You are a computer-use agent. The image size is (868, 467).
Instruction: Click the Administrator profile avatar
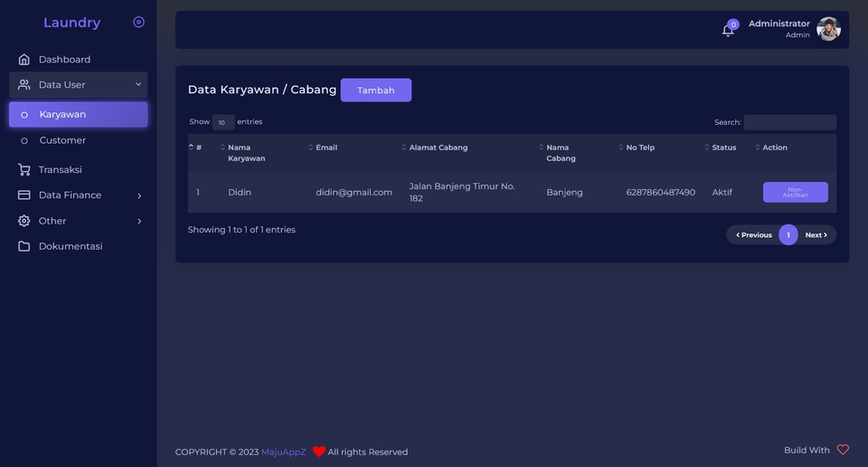point(829,29)
